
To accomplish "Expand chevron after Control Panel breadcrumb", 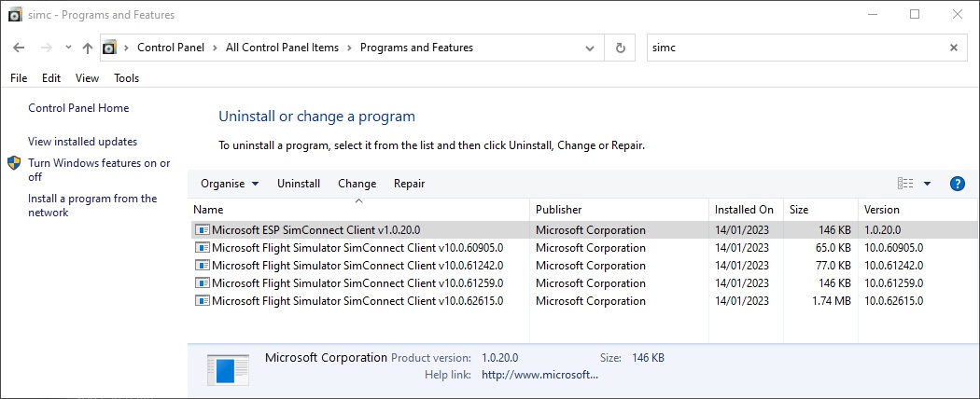I will point(216,48).
